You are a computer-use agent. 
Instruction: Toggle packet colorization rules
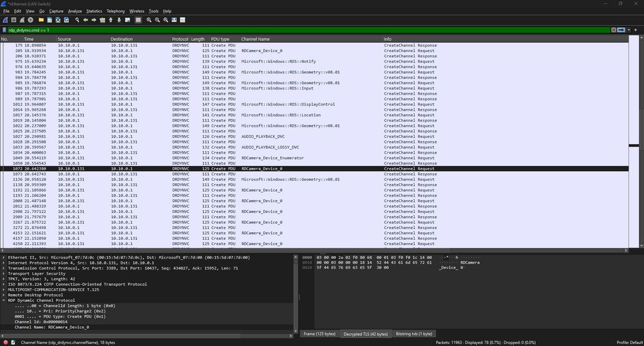pos(138,20)
